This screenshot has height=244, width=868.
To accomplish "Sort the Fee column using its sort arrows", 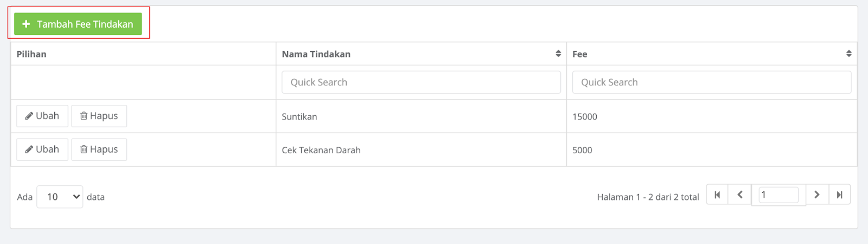I will [849, 53].
